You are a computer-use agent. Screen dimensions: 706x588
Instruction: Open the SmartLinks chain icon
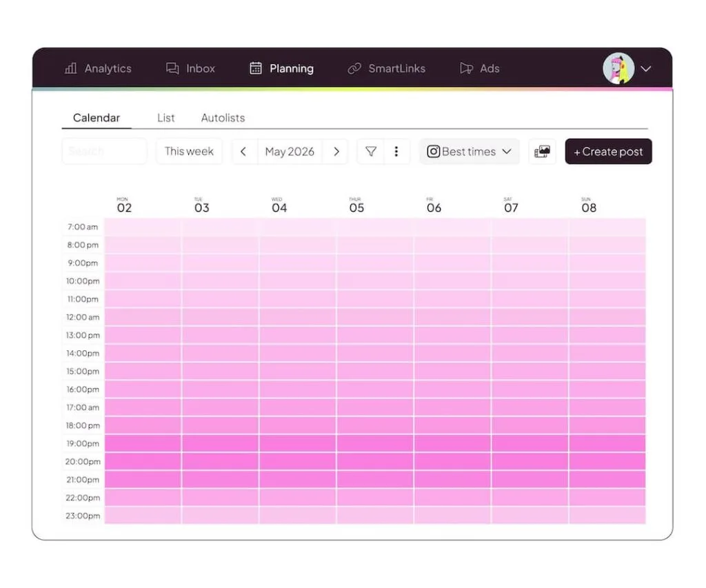pyautogui.click(x=354, y=68)
